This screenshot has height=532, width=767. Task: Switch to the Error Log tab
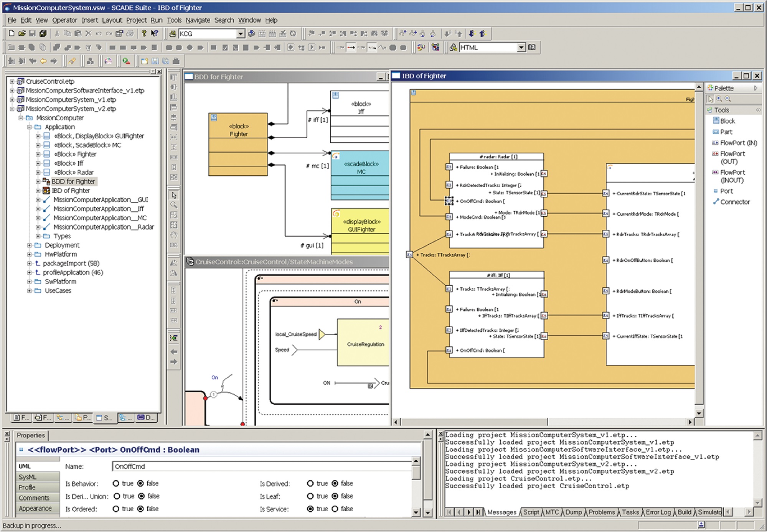tap(659, 512)
